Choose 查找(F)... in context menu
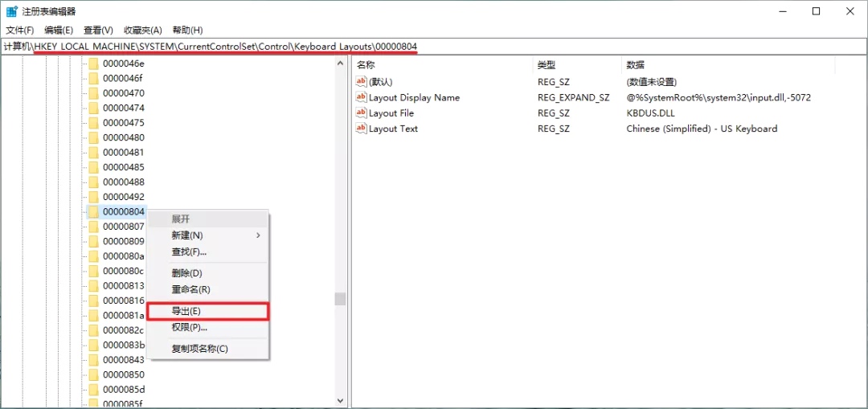 (x=207, y=252)
